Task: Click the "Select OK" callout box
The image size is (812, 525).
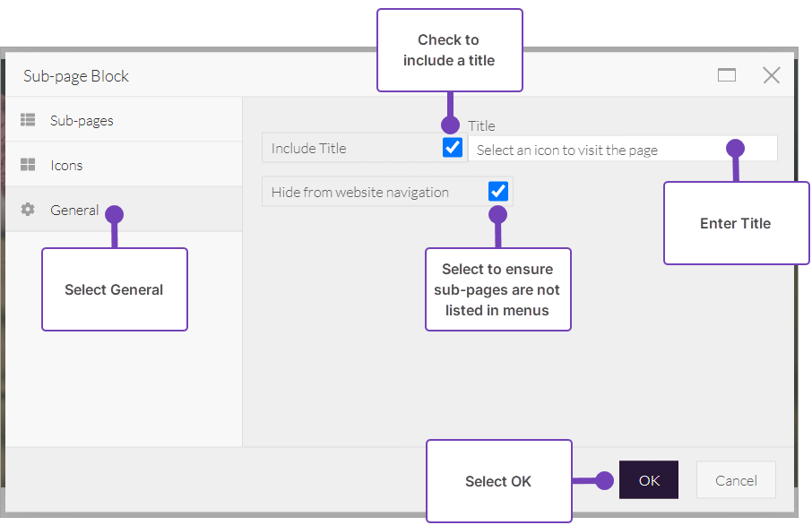Action: (x=498, y=481)
